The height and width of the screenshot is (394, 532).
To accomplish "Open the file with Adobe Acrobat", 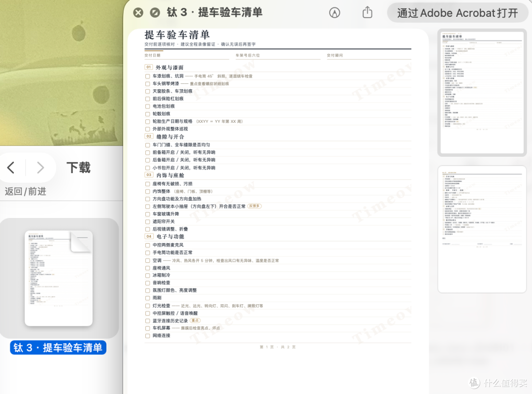I will [x=457, y=13].
